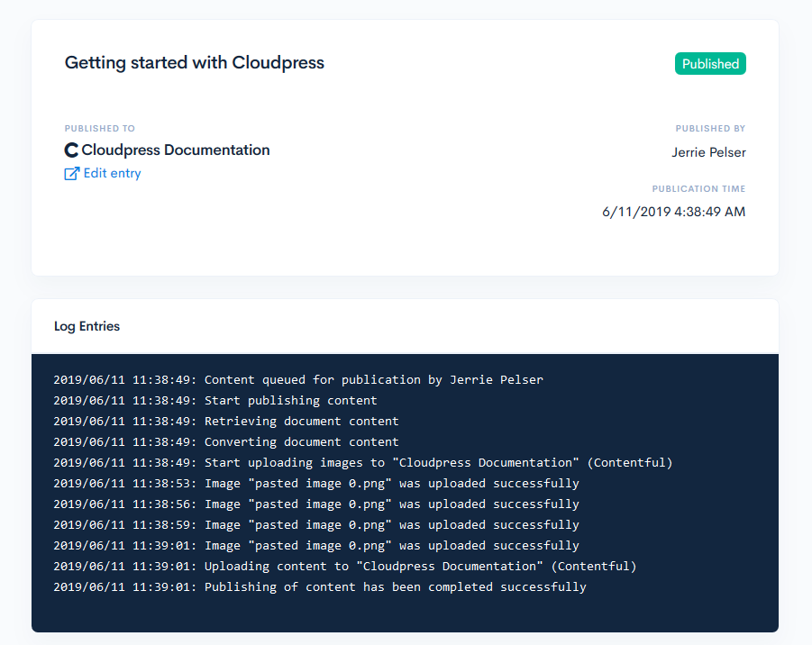
Task: Click the Log Entries heading
Action: click(87, 326)
